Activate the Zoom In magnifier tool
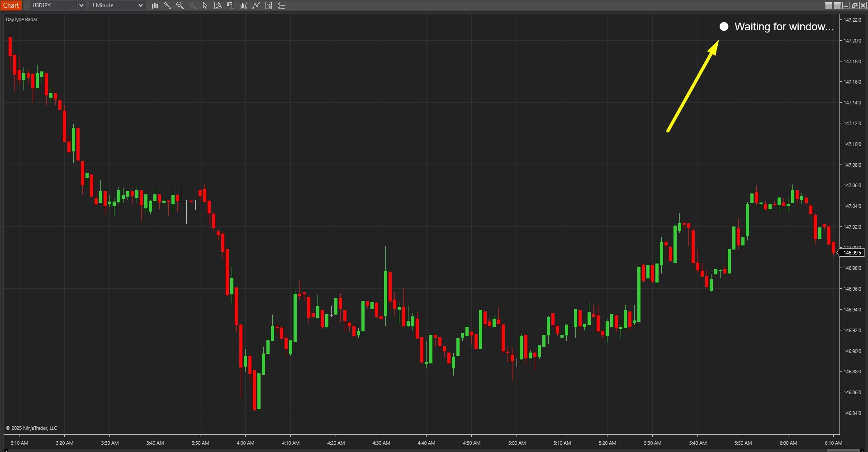Image resolution: width=868 pixels, height=452 pixels. 180,5
